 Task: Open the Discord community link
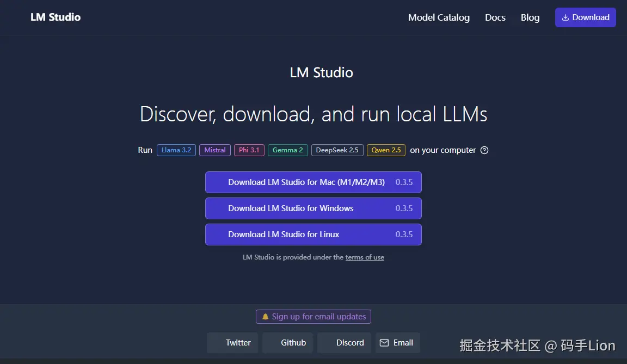coord(344,343)
